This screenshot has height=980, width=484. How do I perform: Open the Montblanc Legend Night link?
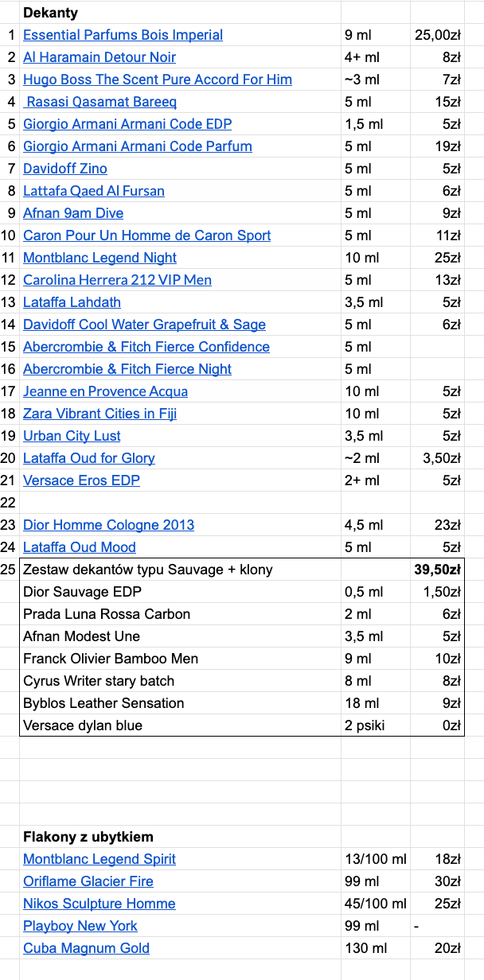100,258
